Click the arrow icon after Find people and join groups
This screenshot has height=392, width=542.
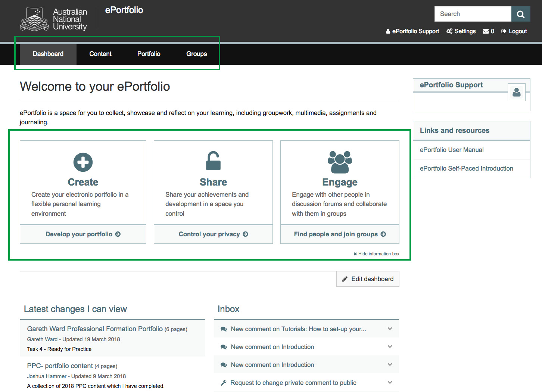point(383,234)
